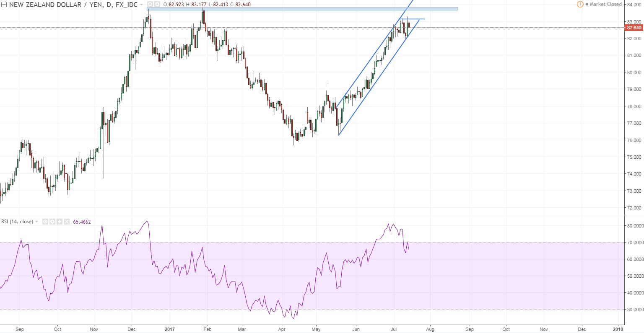The image size is (644, 333).
Task: Click the 2018 label on time axis
Action: [x=618, y=329]
